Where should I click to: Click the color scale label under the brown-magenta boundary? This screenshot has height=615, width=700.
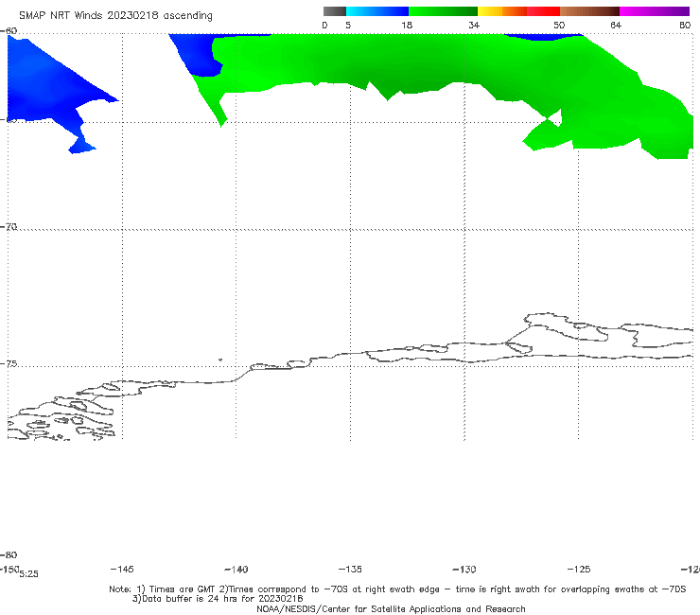click(616, 26)
